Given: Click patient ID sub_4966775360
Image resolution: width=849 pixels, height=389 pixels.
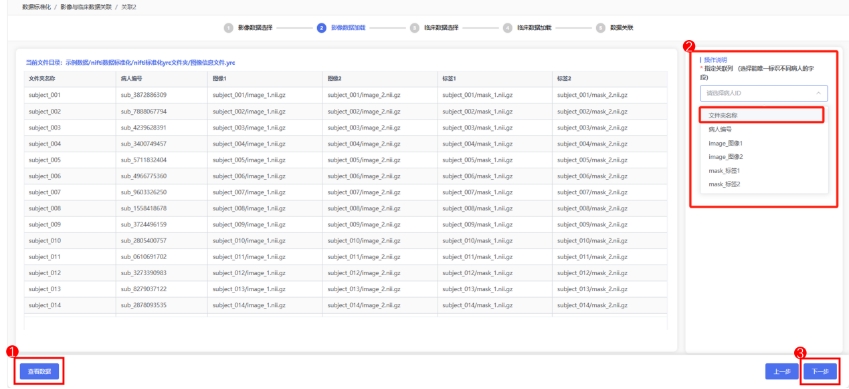Looking at the screenshot, I should coord(143,176).
